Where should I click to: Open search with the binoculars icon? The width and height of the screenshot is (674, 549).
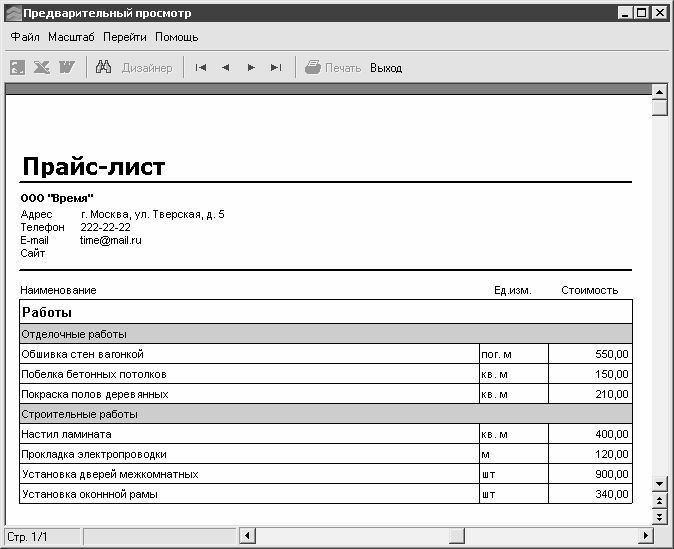(103, 67)
